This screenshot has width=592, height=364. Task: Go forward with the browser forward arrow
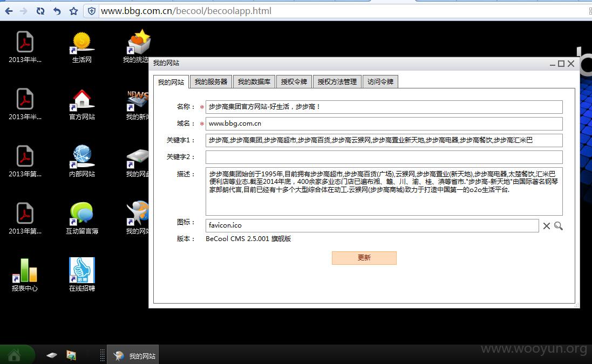click(x=23, y=11)
